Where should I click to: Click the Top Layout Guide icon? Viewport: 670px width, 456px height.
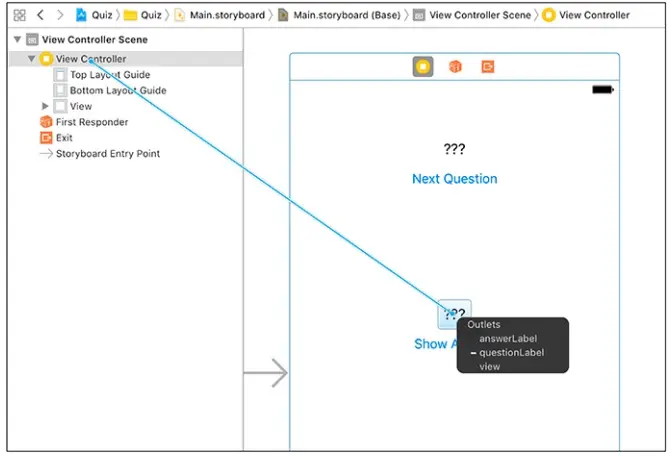tap(60, 75)
